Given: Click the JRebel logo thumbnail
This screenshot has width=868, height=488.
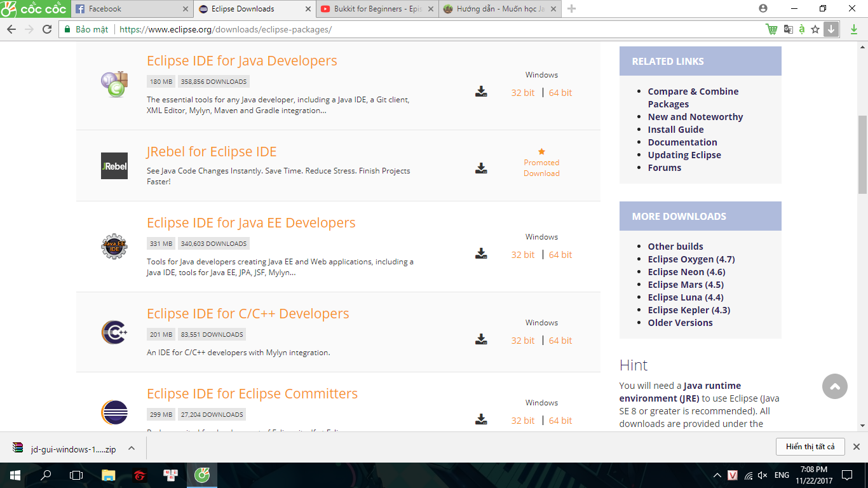Looking at the screenshot, I should point(114,166).
